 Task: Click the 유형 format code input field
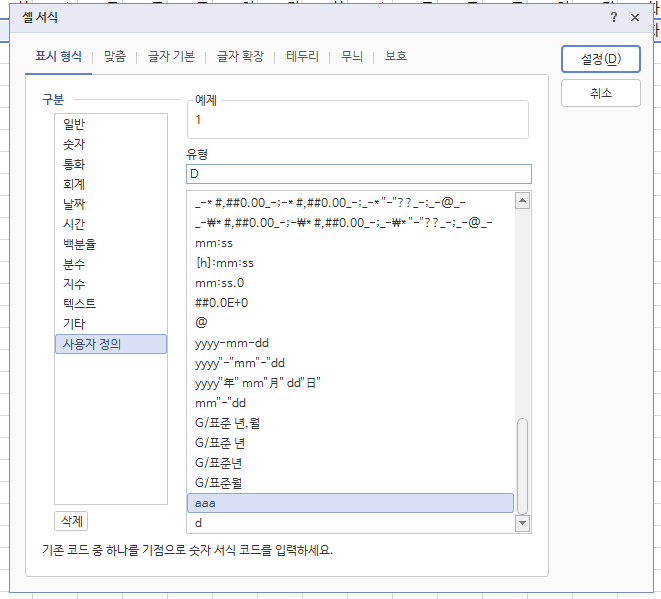click(x=359, y=174)
